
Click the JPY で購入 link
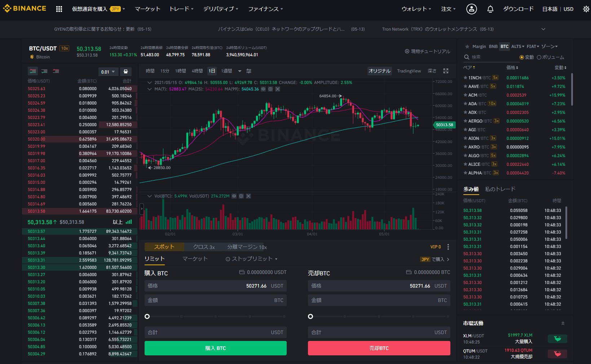pyautogui.click(x=435, y=259)
